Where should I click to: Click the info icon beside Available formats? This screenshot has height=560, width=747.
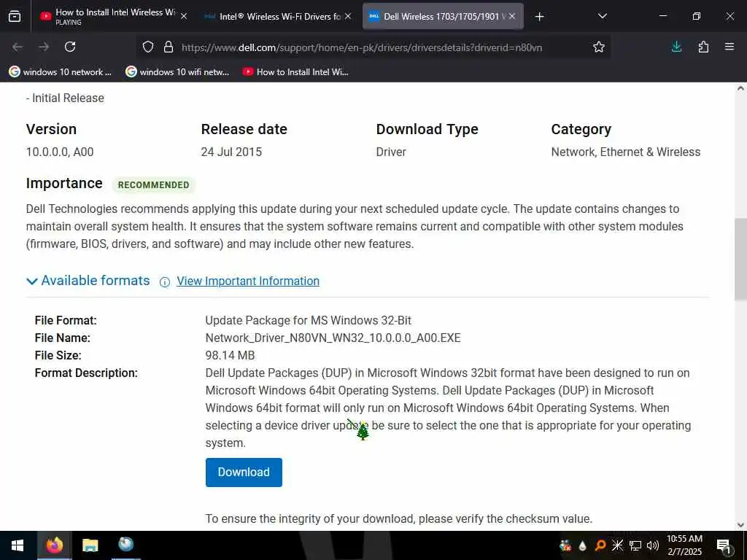[x=165, y=282]
